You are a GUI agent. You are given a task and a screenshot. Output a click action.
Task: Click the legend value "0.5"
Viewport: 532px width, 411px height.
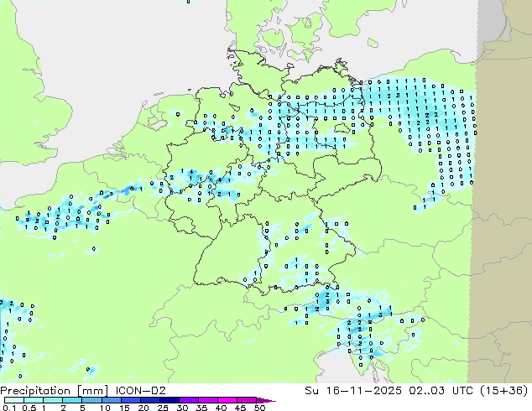(x=29, y=408)
